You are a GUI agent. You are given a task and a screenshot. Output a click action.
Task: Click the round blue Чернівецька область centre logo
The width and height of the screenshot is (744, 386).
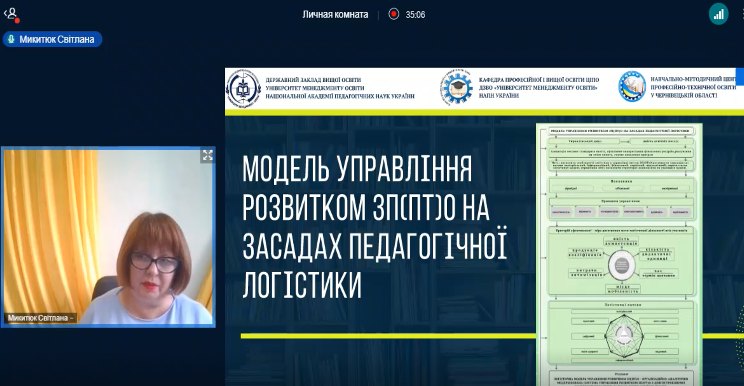coord(632,87)
